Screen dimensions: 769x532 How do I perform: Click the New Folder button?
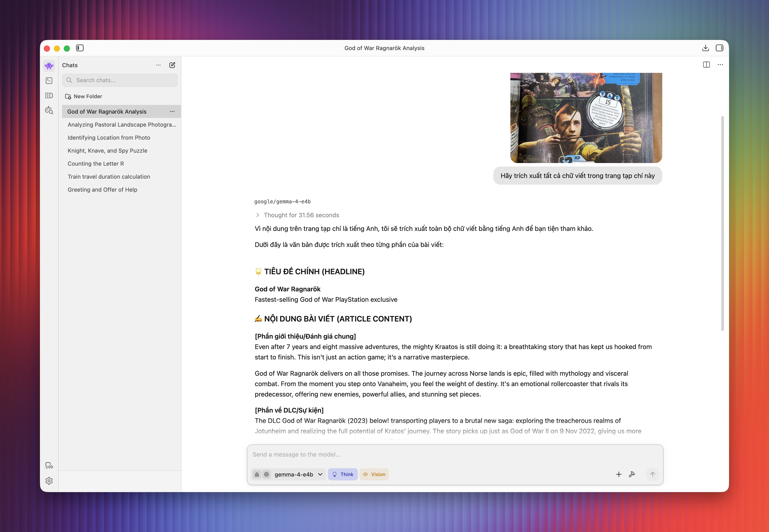83,96
